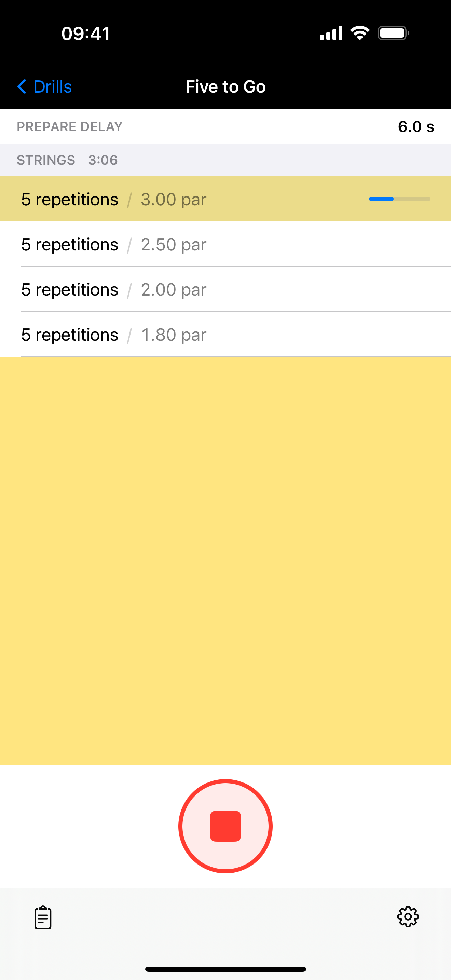This screenshot has height=980, width=451.
Task: Select the 2.50 par string row
Action: click(225, 244)
